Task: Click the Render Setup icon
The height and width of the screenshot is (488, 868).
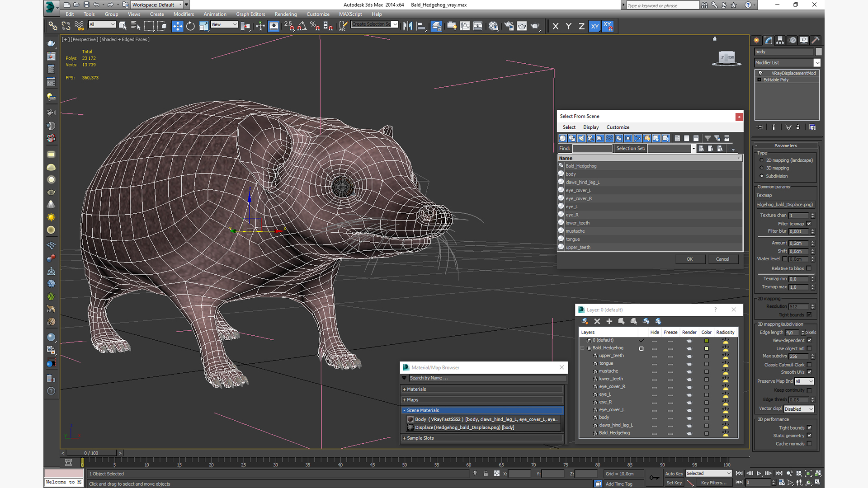Action: (509, 26)
